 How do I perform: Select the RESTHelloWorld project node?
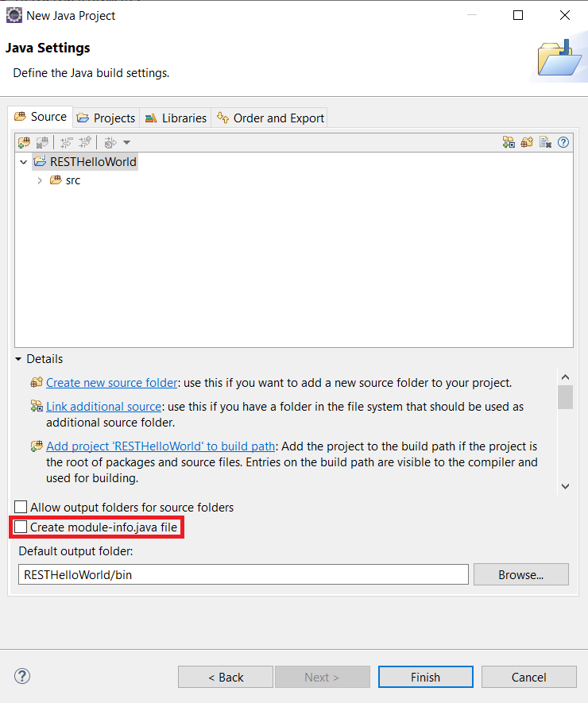[x=92, y=161]
